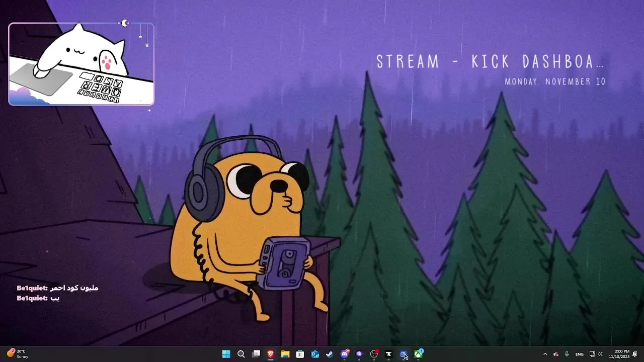Image resolution: width=644 pixels, height=362 pixels.
Task: Click the Bongo Cat desktop widget
Action: [81, 64]
